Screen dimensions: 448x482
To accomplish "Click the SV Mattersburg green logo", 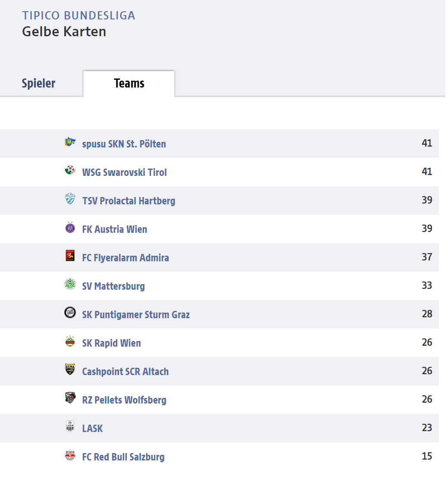I will click(x=70, y=284).
